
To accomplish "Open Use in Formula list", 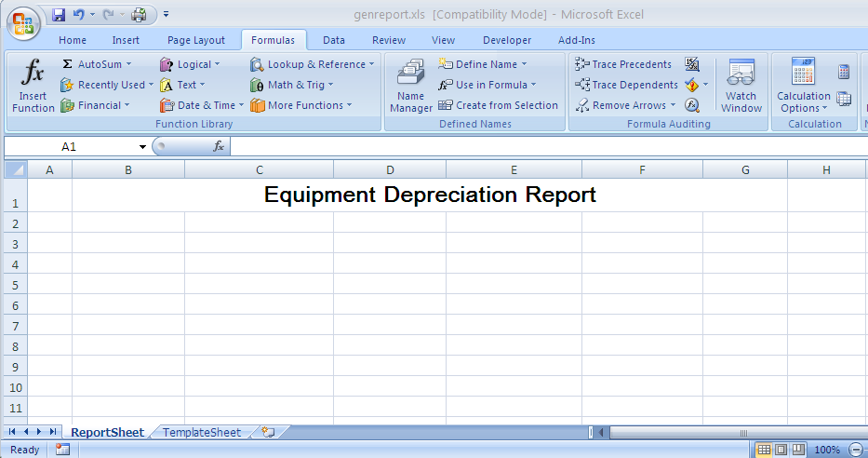I will click(x=487, y=85).
